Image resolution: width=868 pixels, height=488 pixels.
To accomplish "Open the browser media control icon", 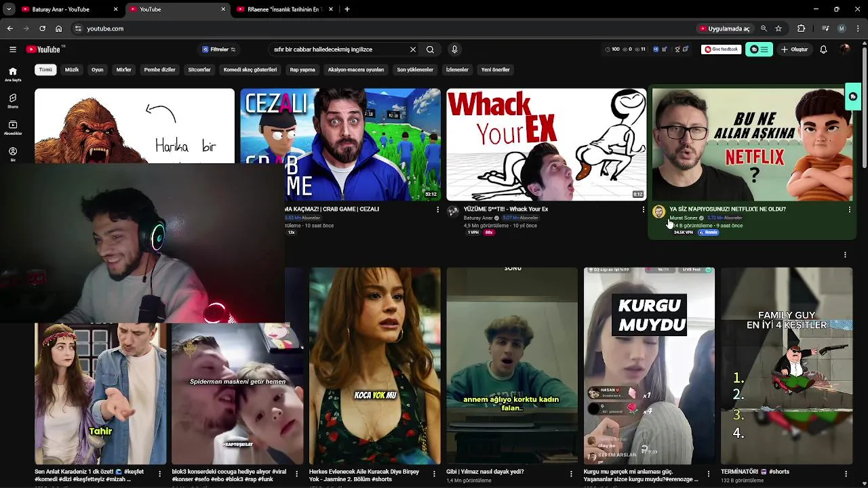I will [x=825, y=28].
